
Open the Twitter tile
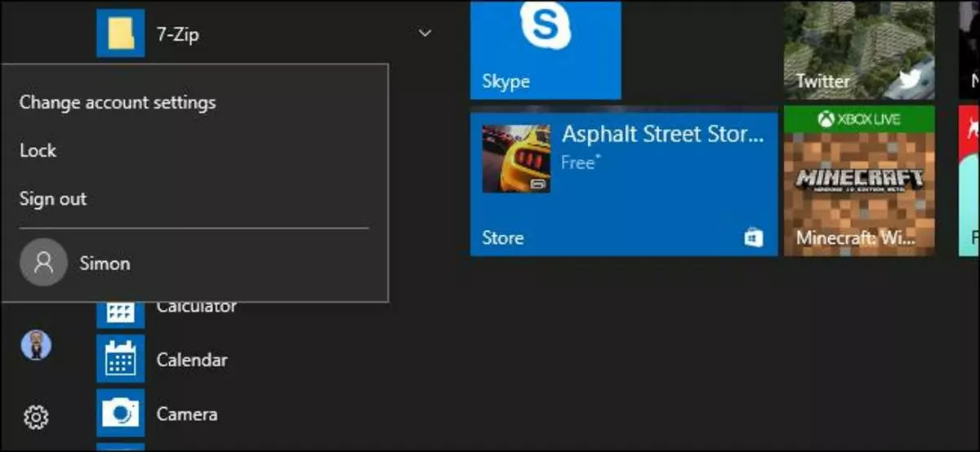pos(859,49)
